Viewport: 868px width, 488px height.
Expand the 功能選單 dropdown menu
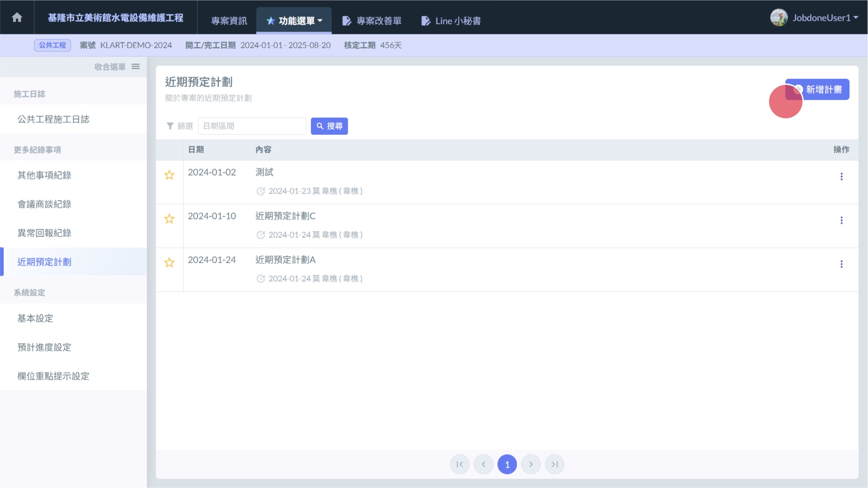(294, 21)
